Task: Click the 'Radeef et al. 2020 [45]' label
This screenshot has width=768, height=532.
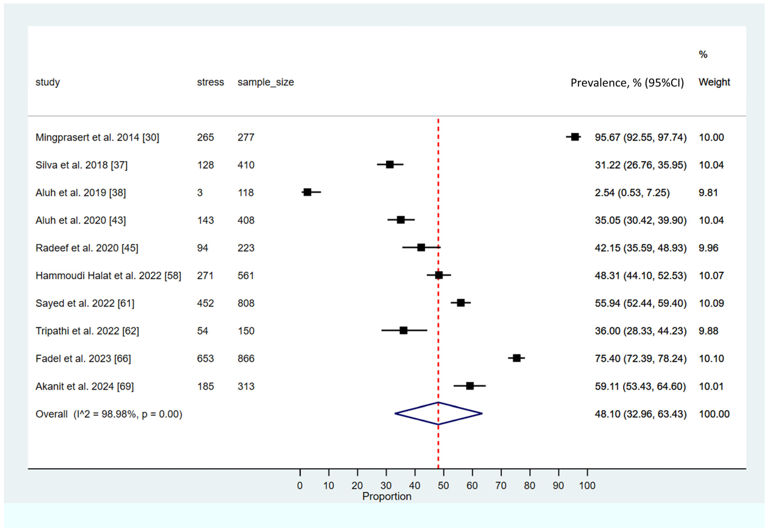Action: [87, 248]
